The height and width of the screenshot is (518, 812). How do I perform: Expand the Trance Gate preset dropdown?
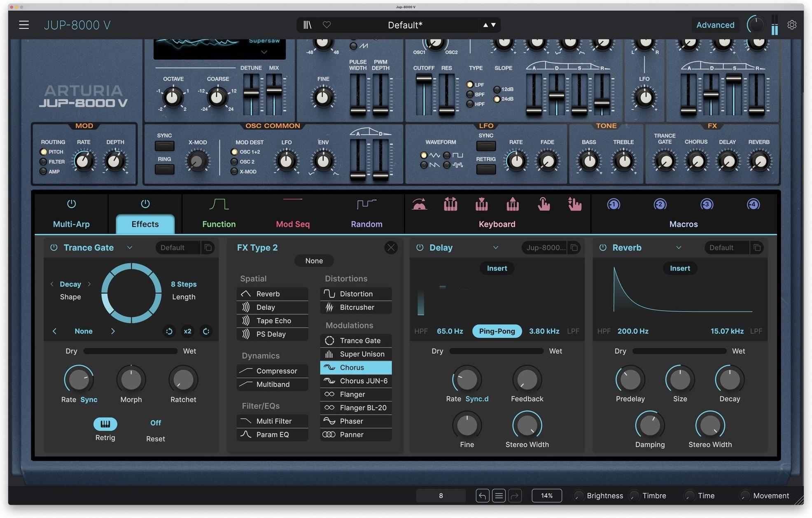pyautogui.click(x=130, y=247)
